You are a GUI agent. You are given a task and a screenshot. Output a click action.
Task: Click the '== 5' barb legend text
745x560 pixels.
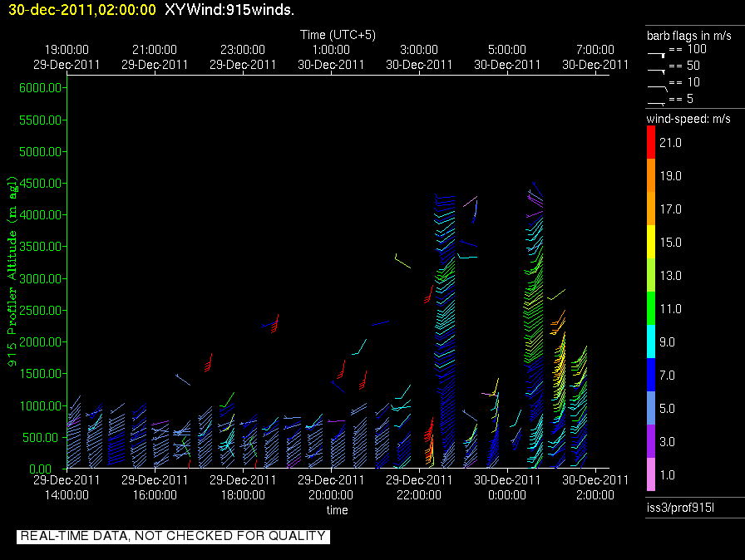(x=681, y=99)
